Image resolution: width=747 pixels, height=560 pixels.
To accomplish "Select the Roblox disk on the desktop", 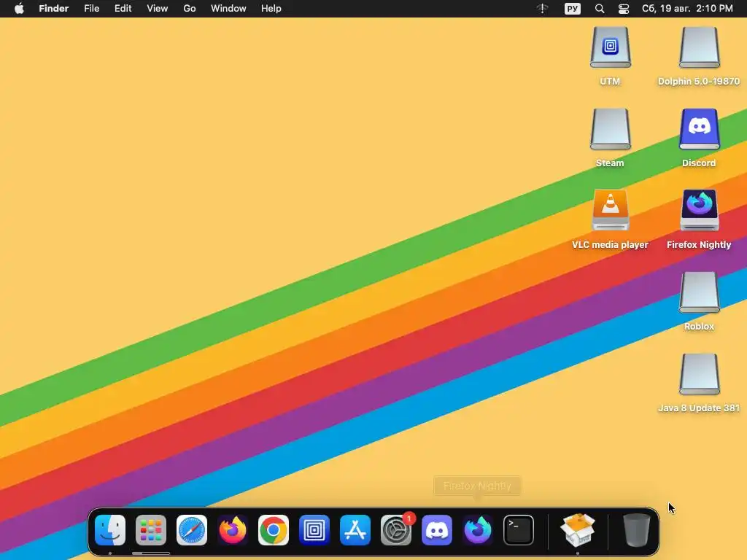I will click(x=699, y=292).
